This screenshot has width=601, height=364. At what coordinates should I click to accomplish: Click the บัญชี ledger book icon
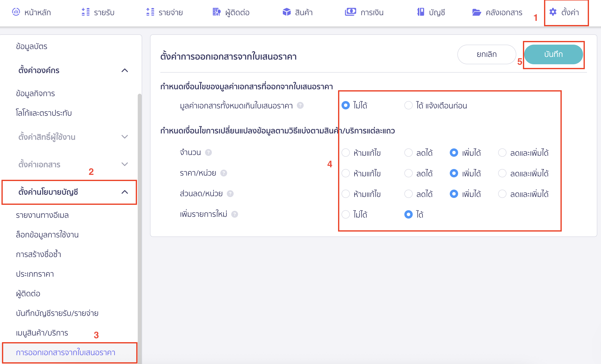[x=421, y=12]
